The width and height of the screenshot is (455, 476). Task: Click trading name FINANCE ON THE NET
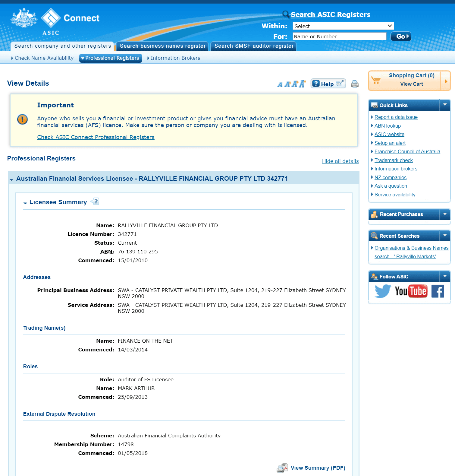pyautogui.click(x=146, y=341)
